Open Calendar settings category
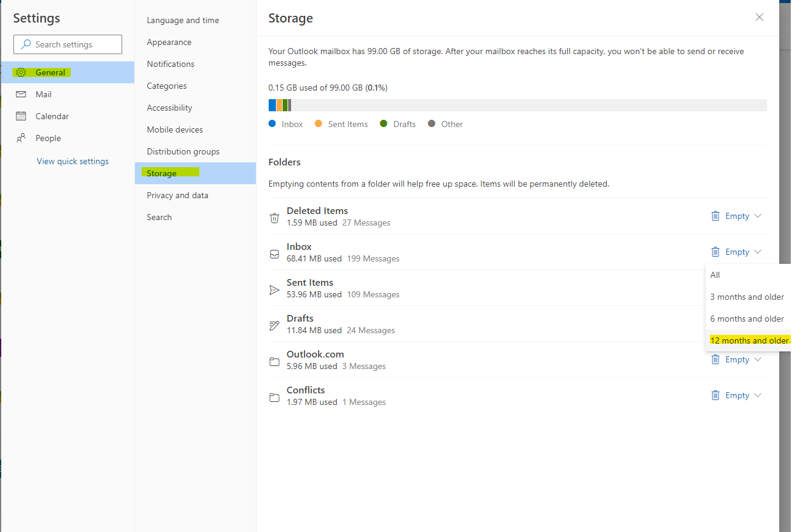Screen dimensions: 792x532 tap(67, 116)
